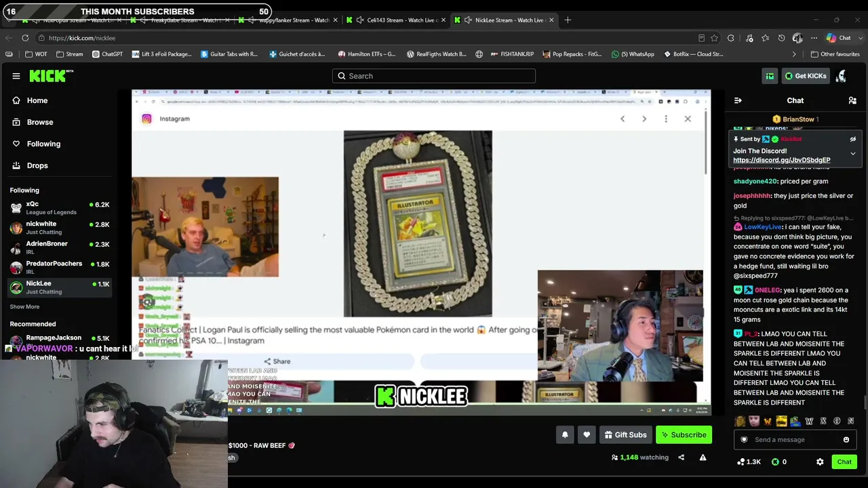The height and width of the screenshot is (488, 868).
Task: Open the channel points balance showing 1.3K
Action: (x=749, y=462)
